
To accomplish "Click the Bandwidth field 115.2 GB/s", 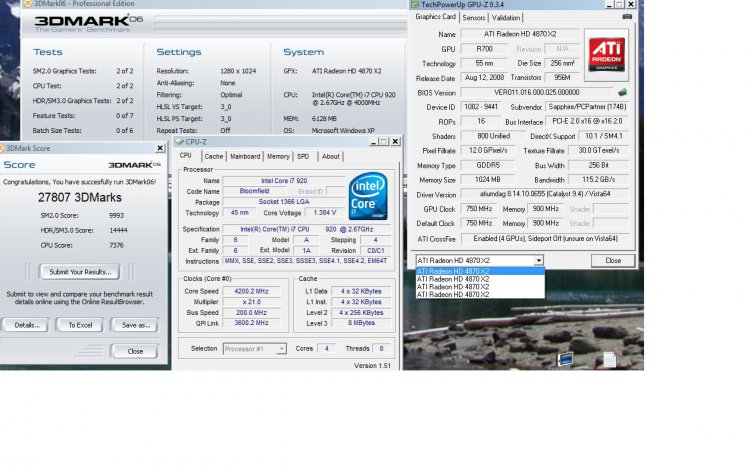I will coord(598,180).
